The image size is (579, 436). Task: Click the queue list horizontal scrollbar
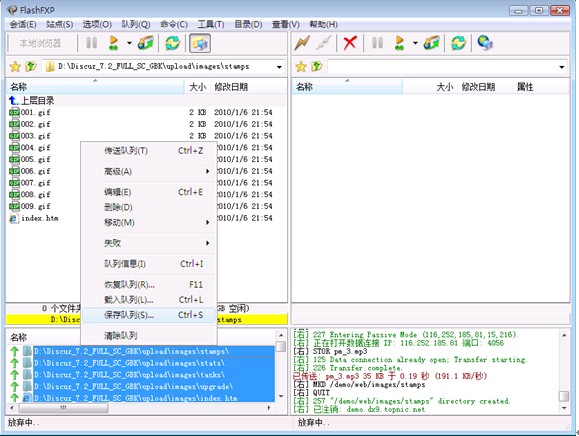141,408
